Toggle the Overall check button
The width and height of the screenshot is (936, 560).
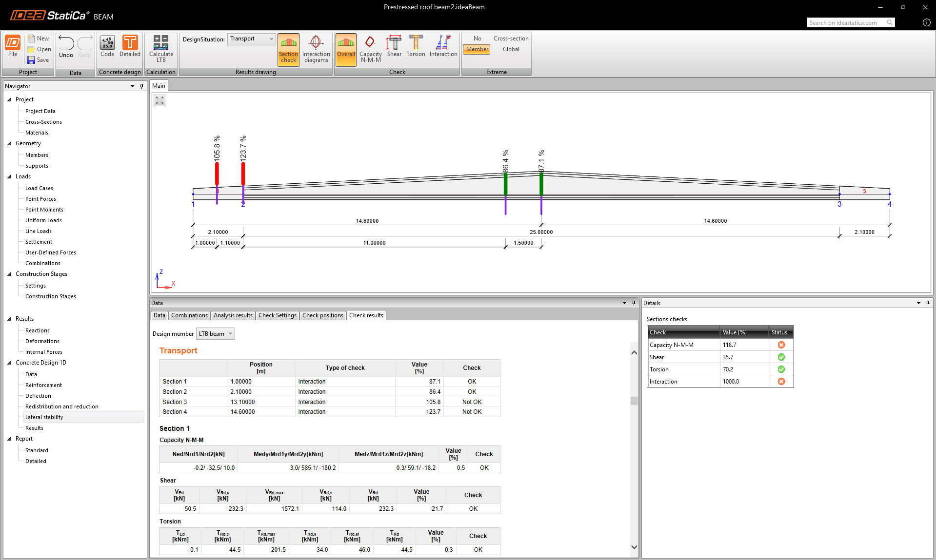point(346,49)
